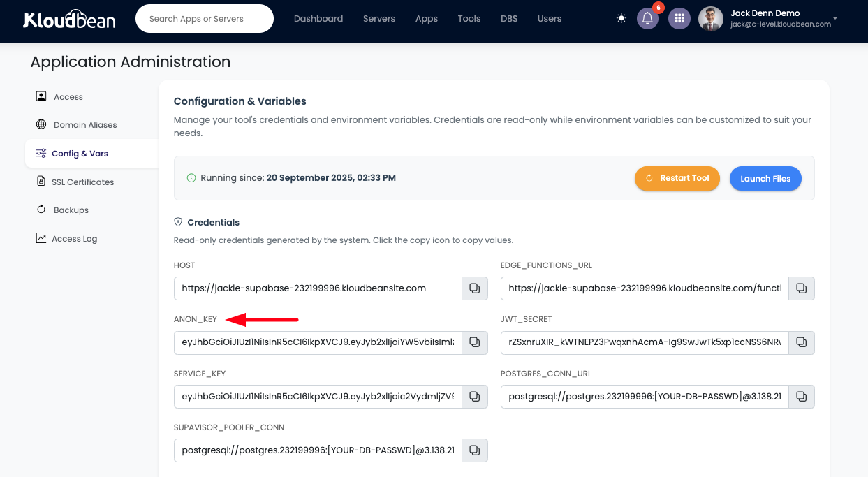This screenshot has width=868, height=477.
Task: Switch to the Backups section
Action: (x=71, y=210)
